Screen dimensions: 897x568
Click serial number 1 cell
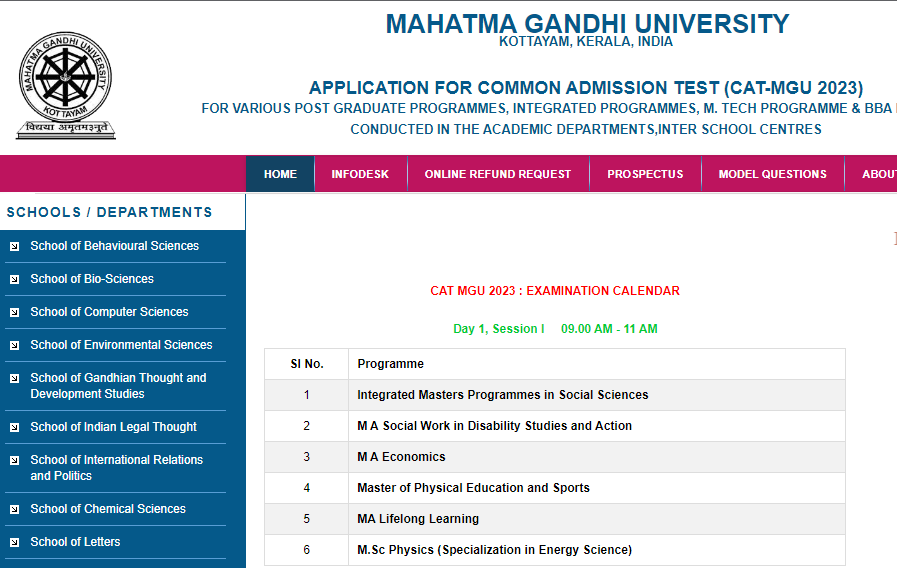pos(307,395)
